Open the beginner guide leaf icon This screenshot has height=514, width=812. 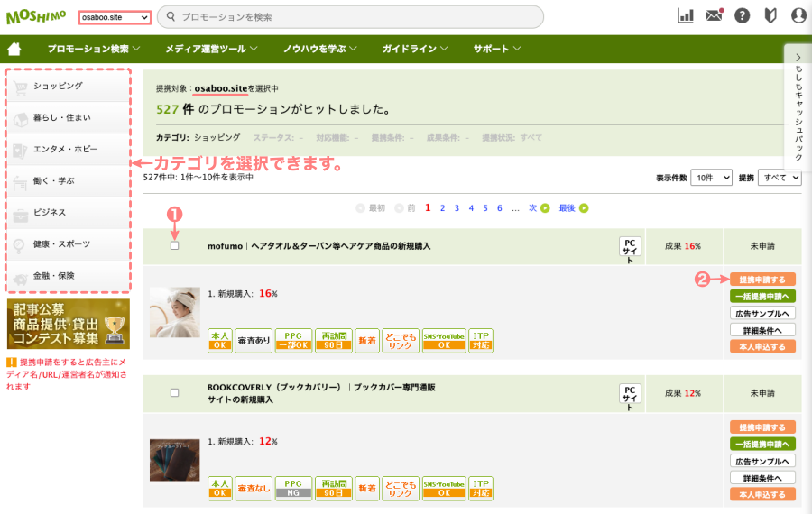click(x=770, y=15)
